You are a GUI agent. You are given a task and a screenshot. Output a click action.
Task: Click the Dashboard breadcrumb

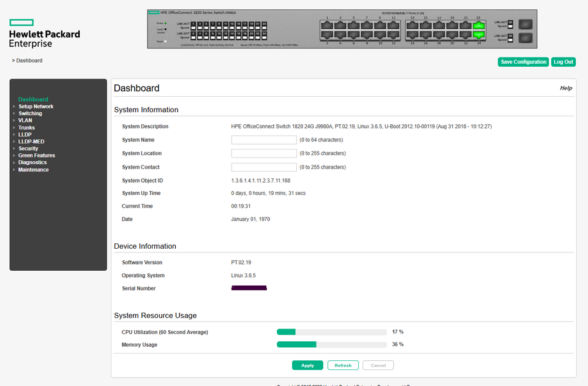pos(29,61)
